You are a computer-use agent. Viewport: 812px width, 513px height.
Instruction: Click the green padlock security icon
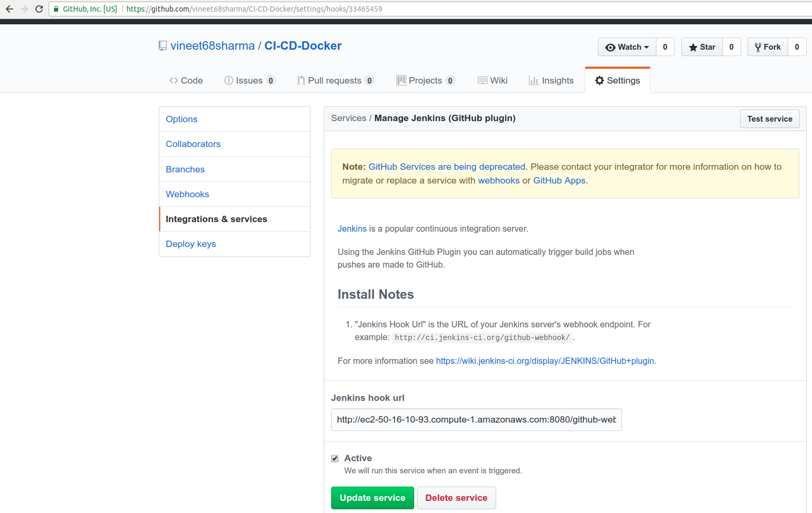click(56, 9)
